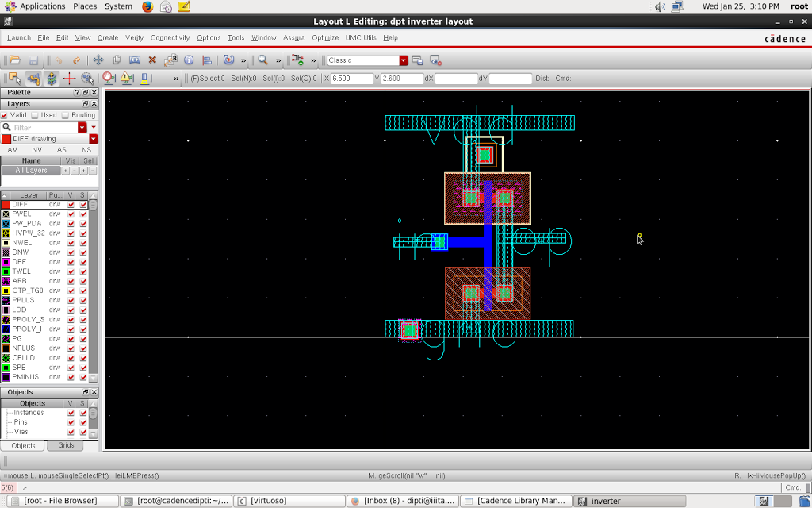Toggle visibility checkbox for the PWEL layer
This screenshot has height=508, width=812.
(x=71, y=214)
